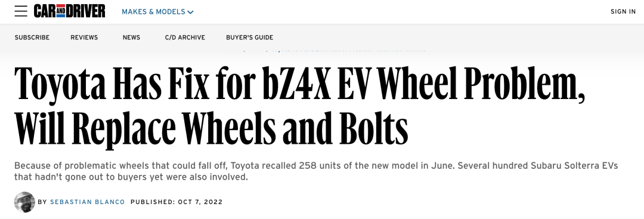The image size is (644, 219).
Task: Click Sign In at top right
Action: [623, 11]
